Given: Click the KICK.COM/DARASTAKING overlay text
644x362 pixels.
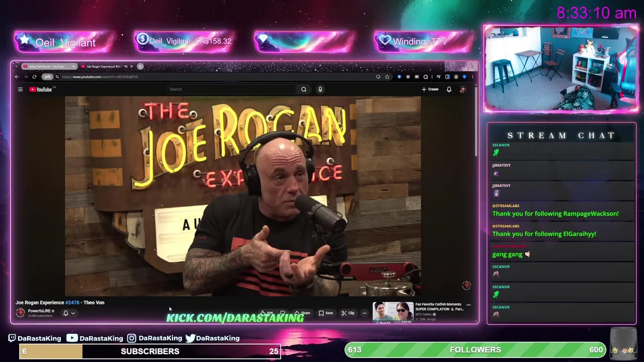Looking at the screenshot, I should pyautogui.click(x=235, y=318).
